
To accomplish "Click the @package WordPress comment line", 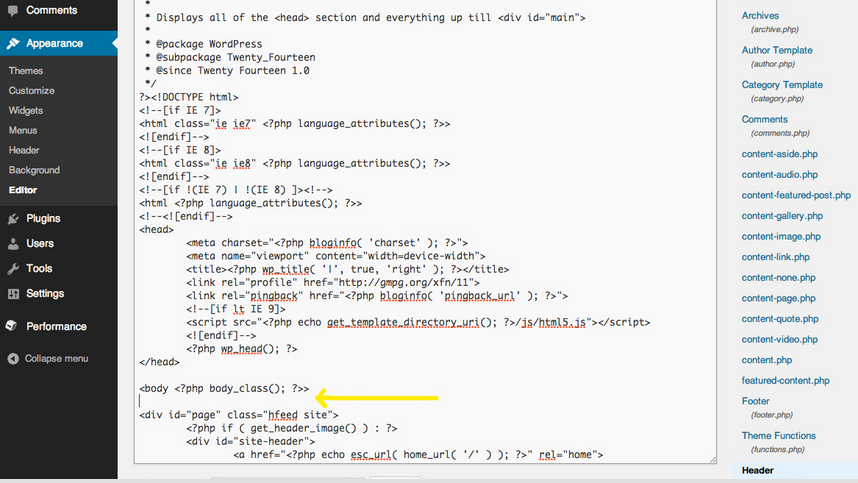I will 204,44.
